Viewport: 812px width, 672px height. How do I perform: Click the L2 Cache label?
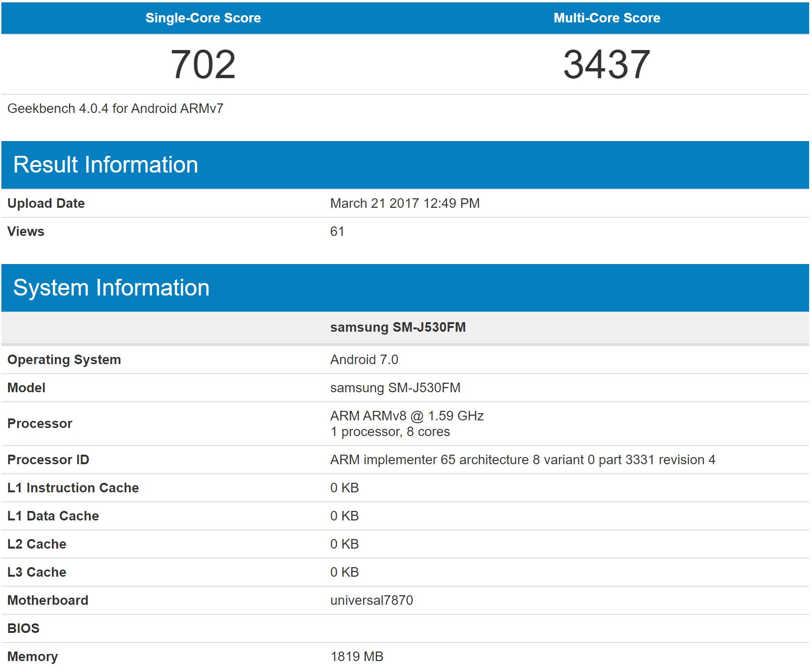pyautogui.click(x=37, y=544)
